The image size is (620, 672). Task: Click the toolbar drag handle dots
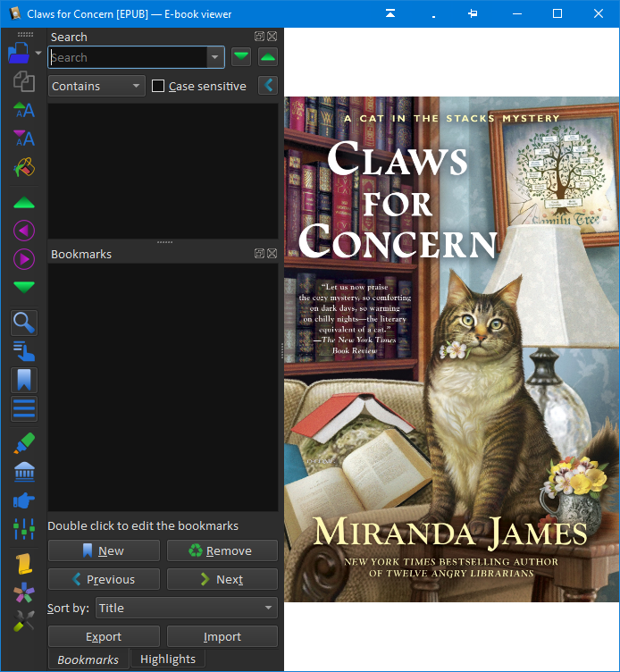click(x=25, y=34)
